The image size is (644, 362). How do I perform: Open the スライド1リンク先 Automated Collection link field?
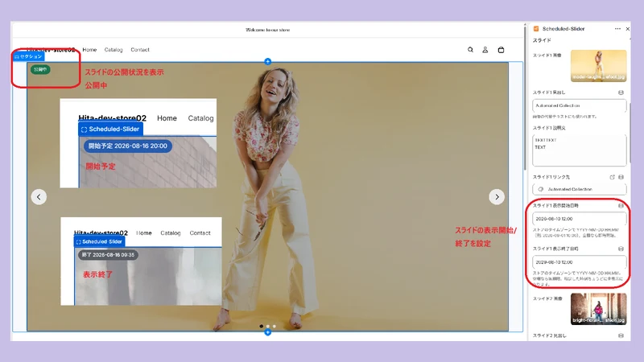coord(579,189)
